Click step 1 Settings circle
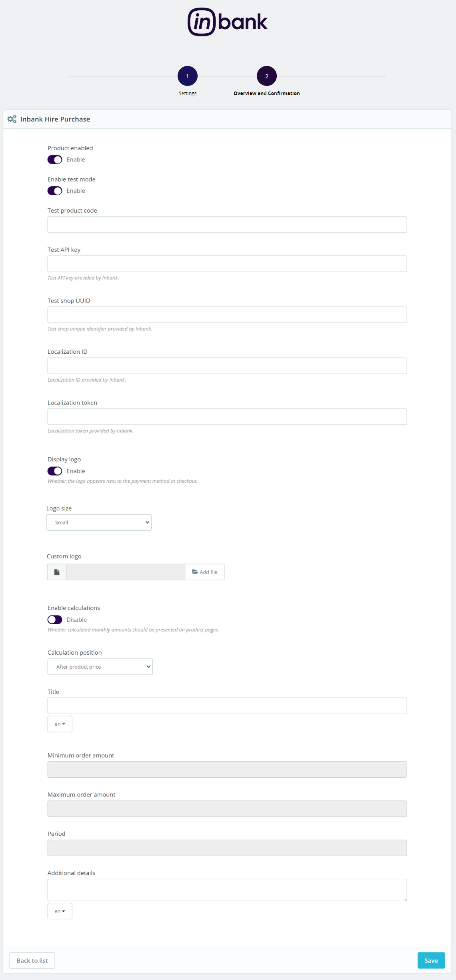The image size is (456, 980). point(187,76)
